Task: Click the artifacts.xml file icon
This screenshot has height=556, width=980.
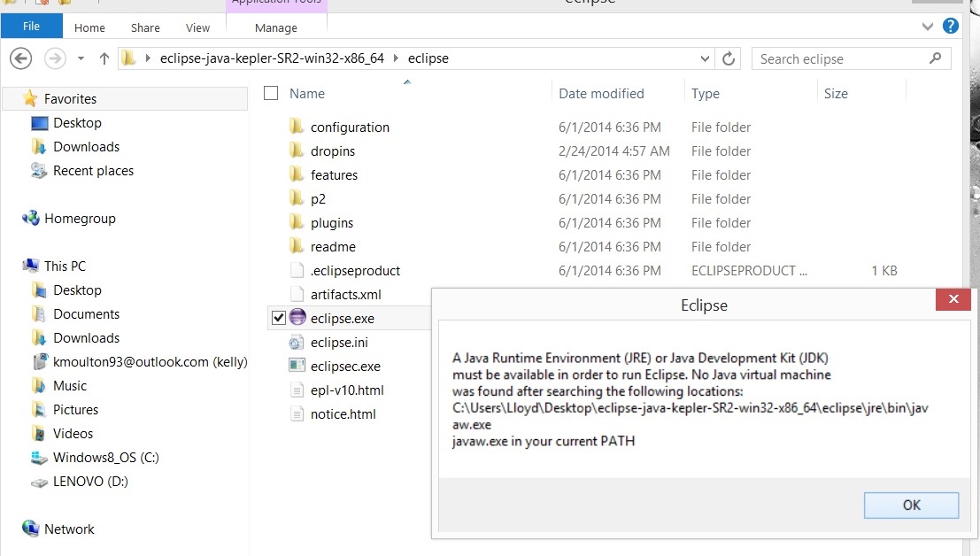Action: [297, 294]
